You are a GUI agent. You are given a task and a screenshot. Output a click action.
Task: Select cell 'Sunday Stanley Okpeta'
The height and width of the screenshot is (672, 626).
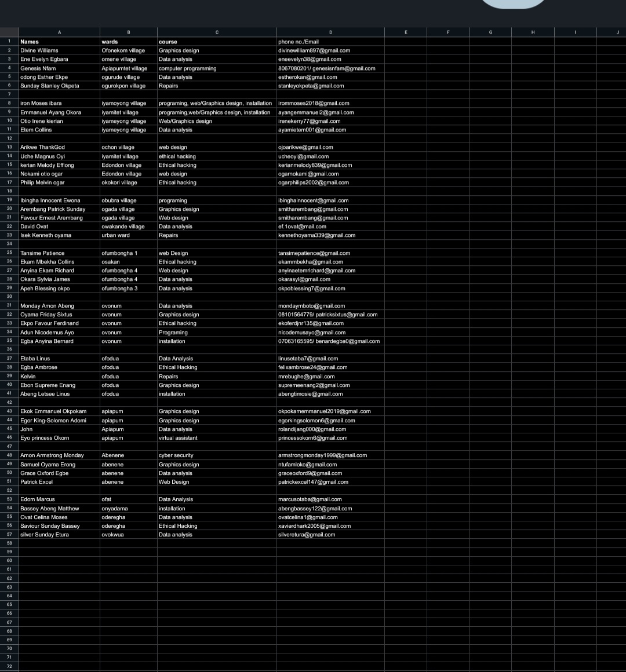point(59,86)
